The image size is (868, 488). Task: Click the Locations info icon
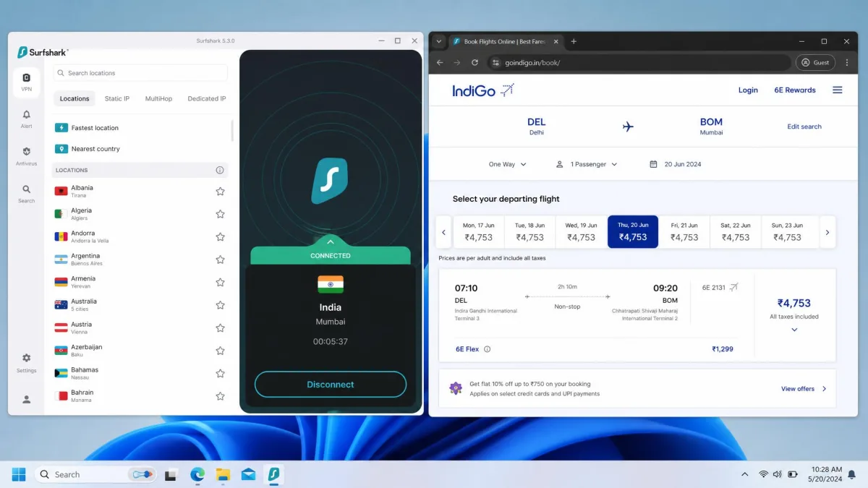pyautogui.click(x=220, y=170)
